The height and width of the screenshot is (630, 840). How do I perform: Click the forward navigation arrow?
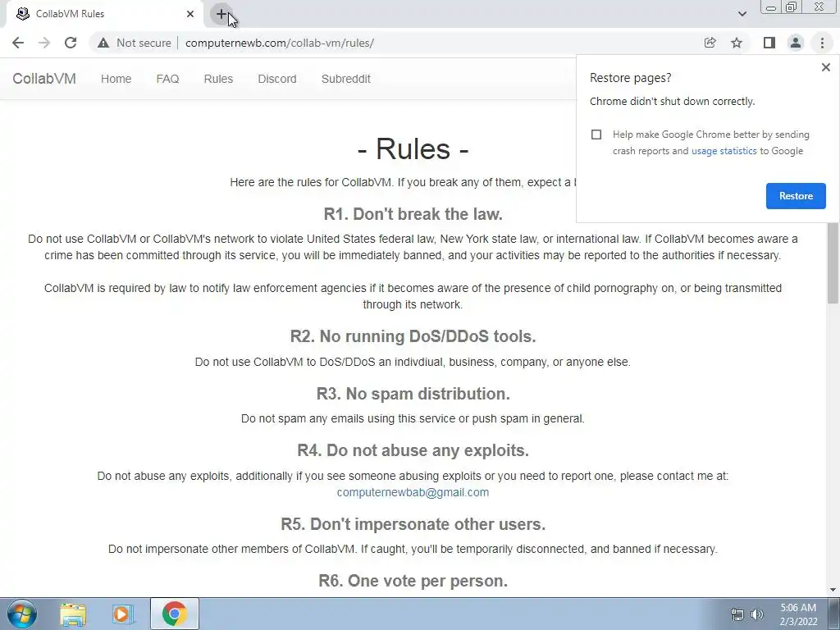click(x=44, y=43)
